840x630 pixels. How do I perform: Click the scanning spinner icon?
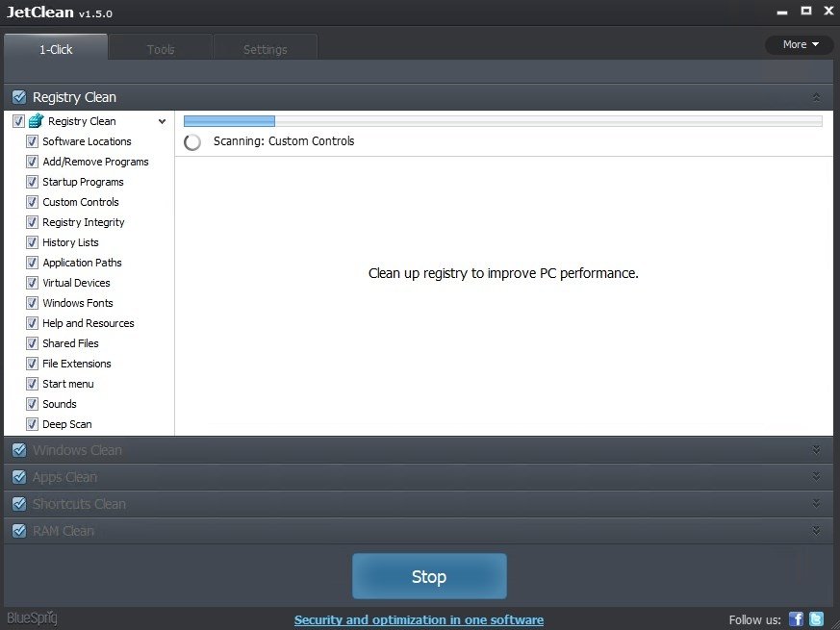192,142
